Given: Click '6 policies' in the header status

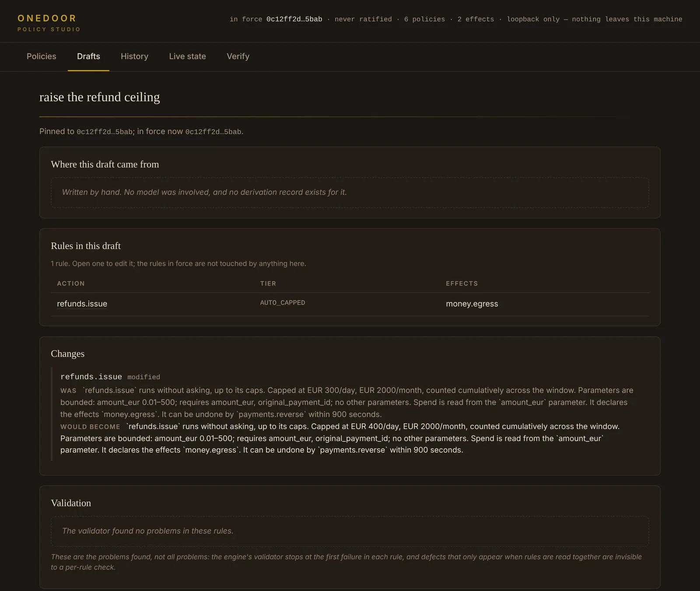Looking at the screenshot, I should point(424,19).
